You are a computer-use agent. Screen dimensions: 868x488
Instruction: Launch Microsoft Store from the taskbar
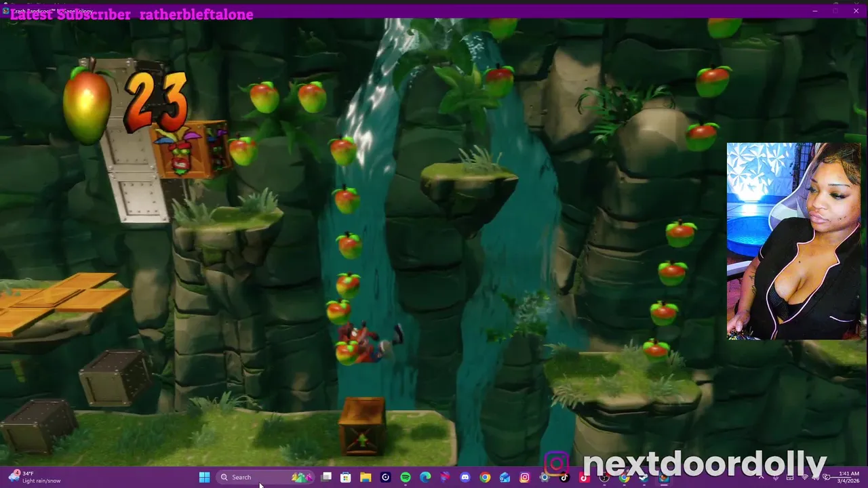point(346,477)
